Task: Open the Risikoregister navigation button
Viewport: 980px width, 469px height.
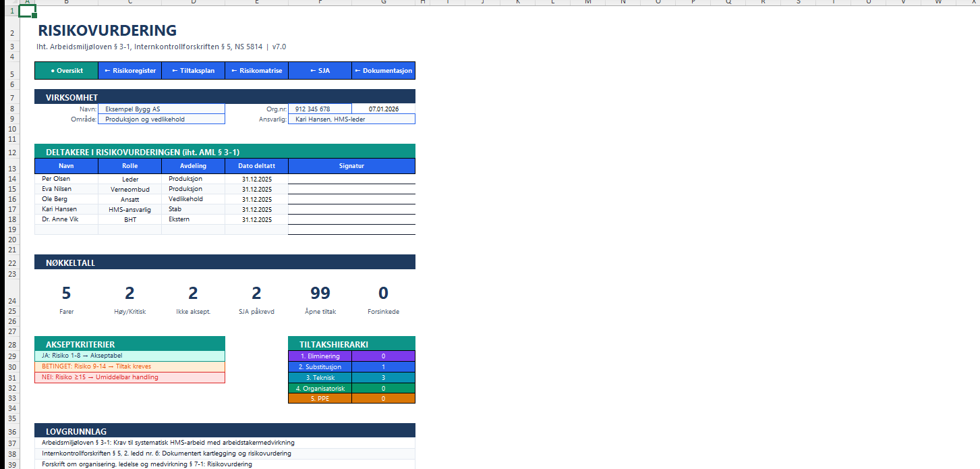Action: tap(129, 71)
